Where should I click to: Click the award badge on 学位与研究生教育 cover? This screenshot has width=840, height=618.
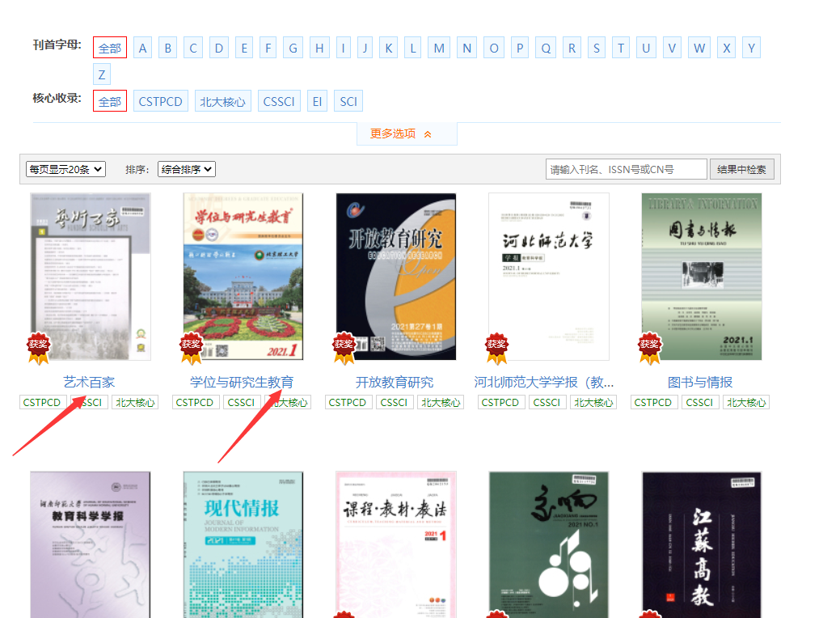[192, 346]
